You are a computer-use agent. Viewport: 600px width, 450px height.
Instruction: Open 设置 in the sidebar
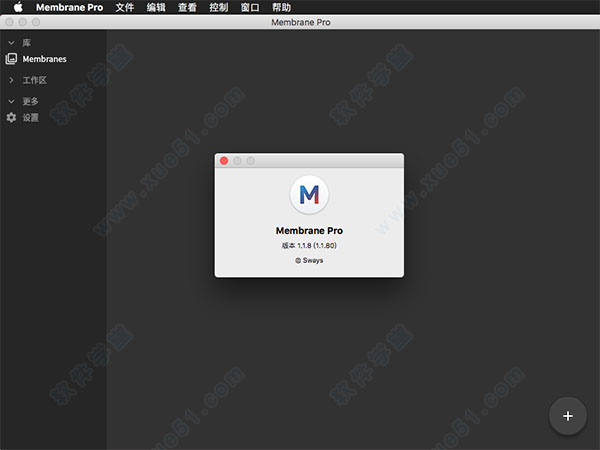[31, 117]
